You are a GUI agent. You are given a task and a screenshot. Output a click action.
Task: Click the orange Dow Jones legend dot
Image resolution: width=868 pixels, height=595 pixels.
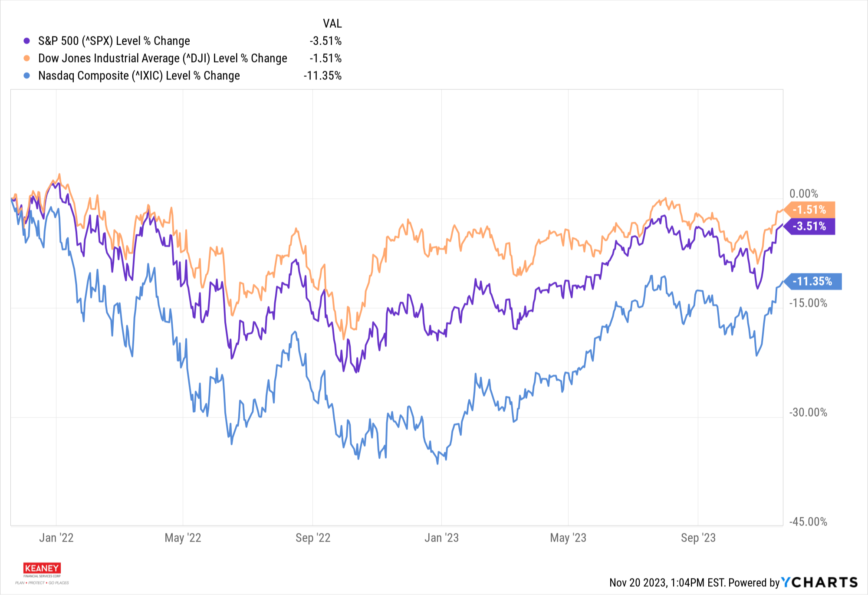[27, 58]
